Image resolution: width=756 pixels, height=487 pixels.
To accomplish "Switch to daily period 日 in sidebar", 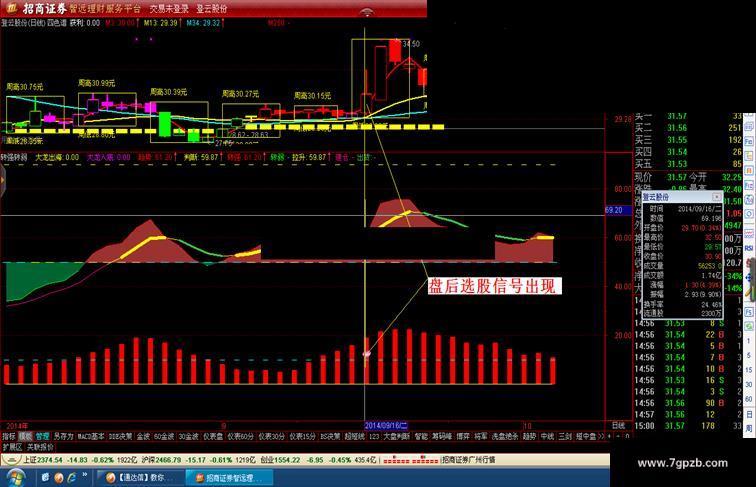I will coord(749,414).
